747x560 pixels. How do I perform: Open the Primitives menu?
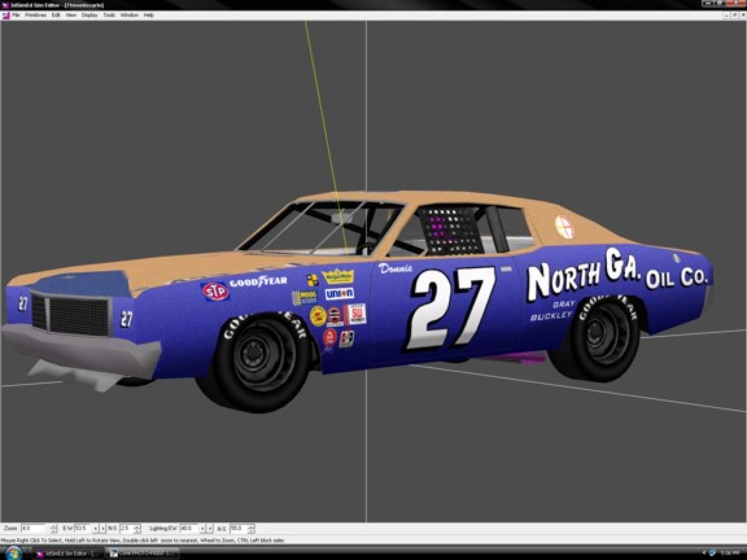pos(35,15)
